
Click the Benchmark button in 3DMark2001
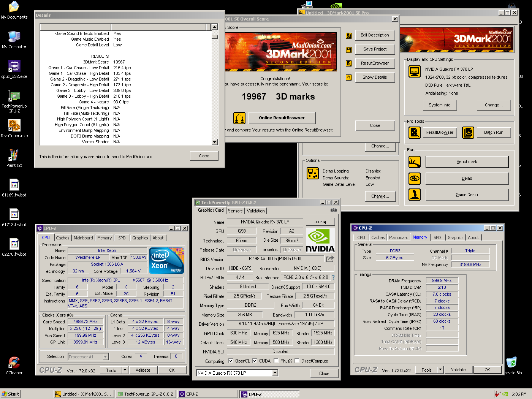tap(467, 162)
